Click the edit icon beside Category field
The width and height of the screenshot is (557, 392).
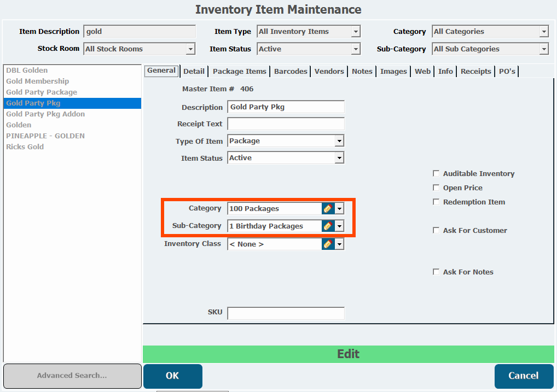click(328, 208)
